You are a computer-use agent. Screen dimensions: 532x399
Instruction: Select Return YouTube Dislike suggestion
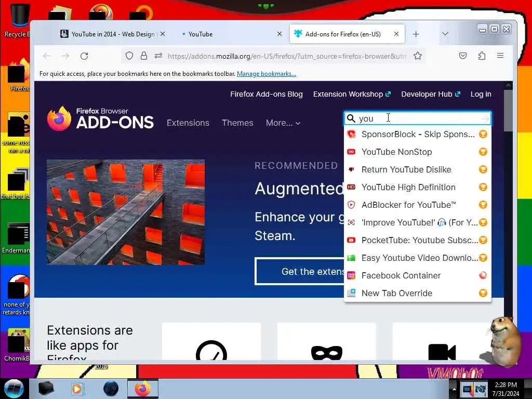tap(418, 170)
